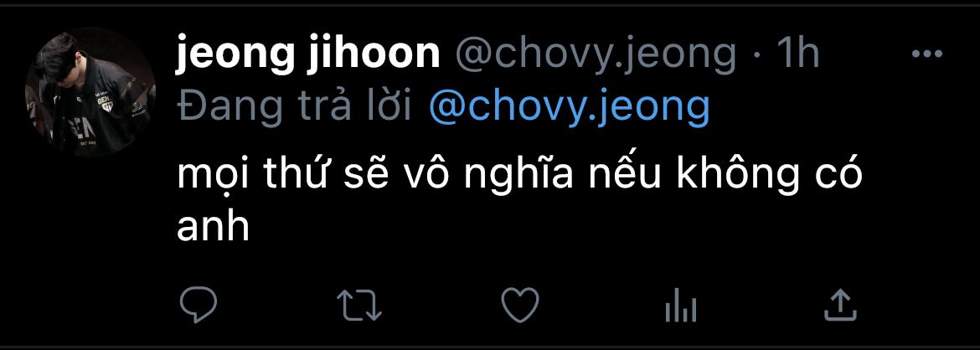
Task: Expand post options with the ellipsis button
Action: (927, 54)
